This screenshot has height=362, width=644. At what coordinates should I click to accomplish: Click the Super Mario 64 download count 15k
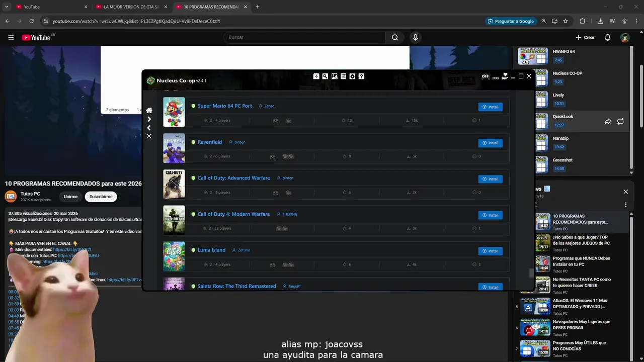(x=412, y=121)
